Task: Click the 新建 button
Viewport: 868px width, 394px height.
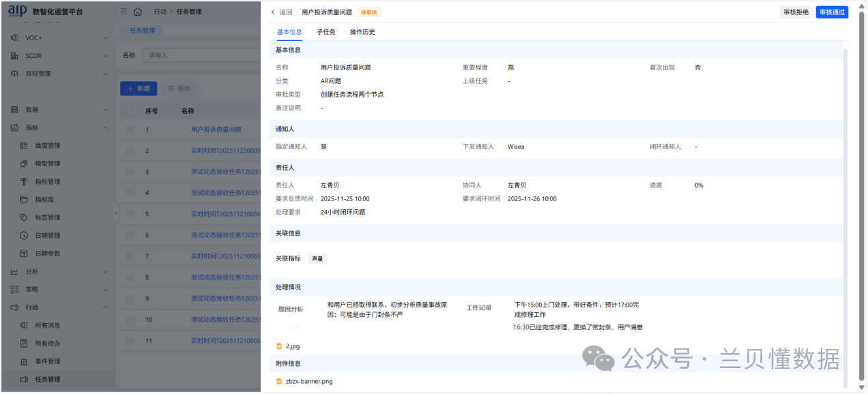Action: point(139,89)
